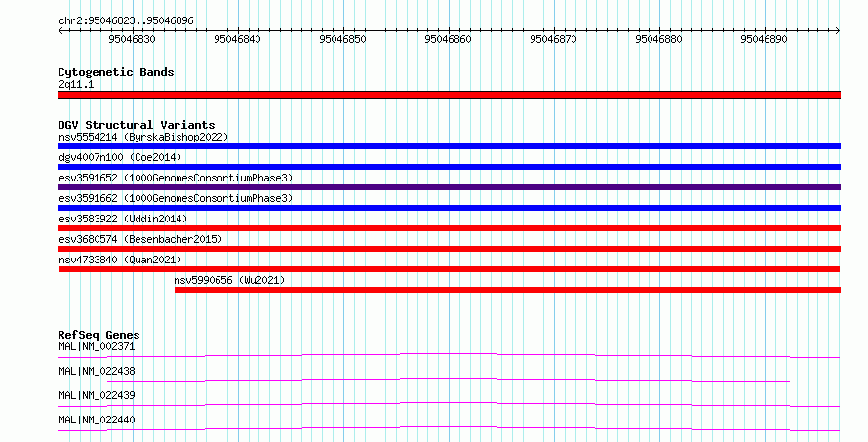Screen dimensions: 868x442
Task: Open transcript MAL|NM_022439 label
Action: click(97, 395)
